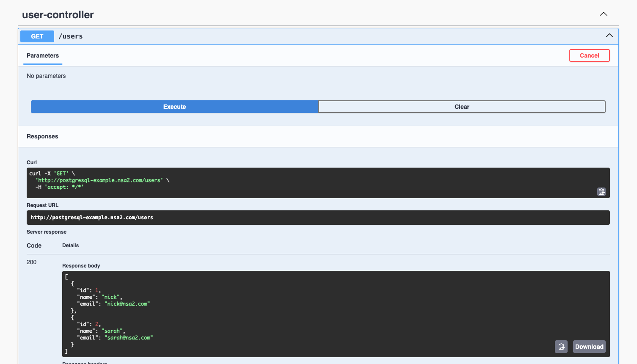Cancel the try-it-out mode
The height and width of the screenshot is (364, 637).
[x=589, y=55]
